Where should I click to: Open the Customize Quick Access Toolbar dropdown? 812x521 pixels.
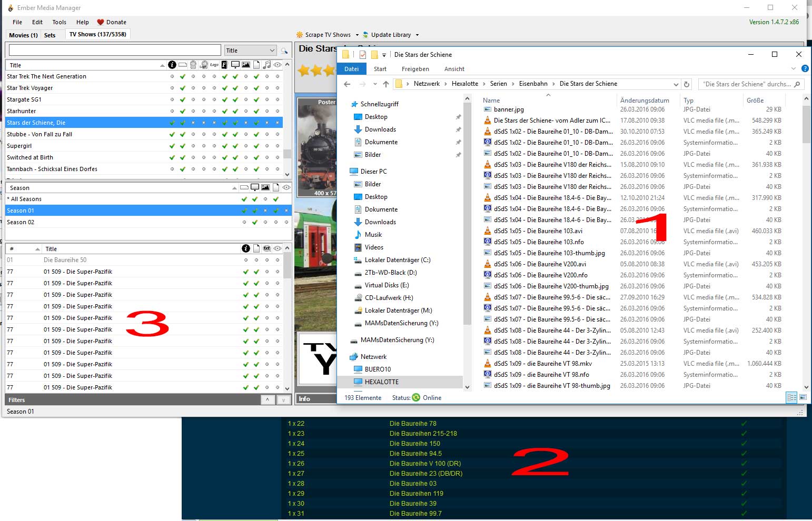(384, 55)
